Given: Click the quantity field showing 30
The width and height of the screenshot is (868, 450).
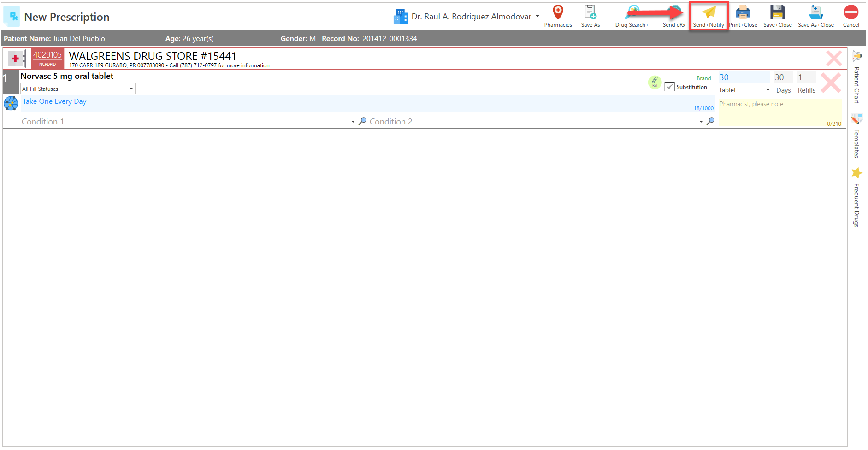Looking at the screenshot, I should 744,77.
